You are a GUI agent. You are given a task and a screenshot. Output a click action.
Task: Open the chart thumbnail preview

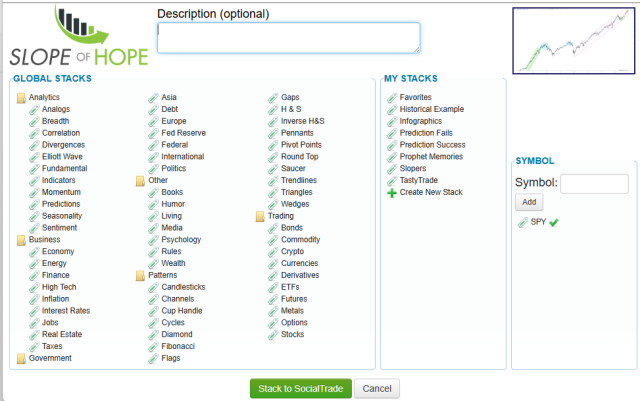pyautogui.click(x=573, y=41)
